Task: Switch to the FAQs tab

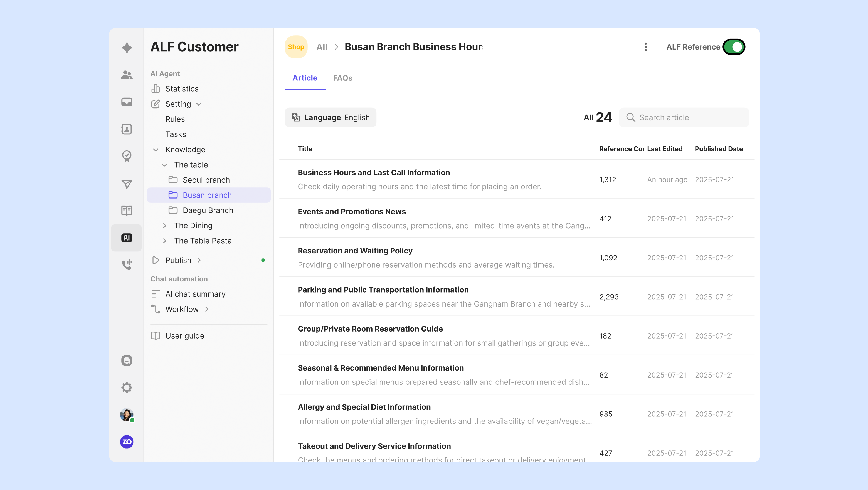Action: point(342,78)
